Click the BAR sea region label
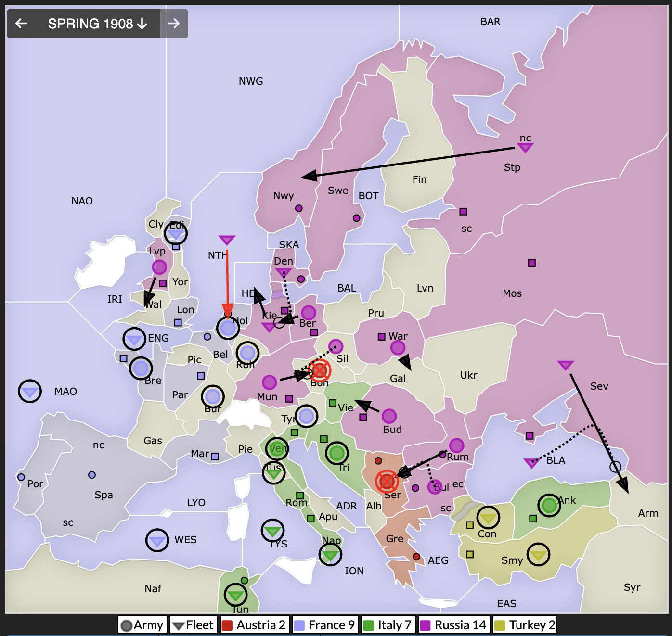Screen dimensions: 672x636 coord(491,22)
